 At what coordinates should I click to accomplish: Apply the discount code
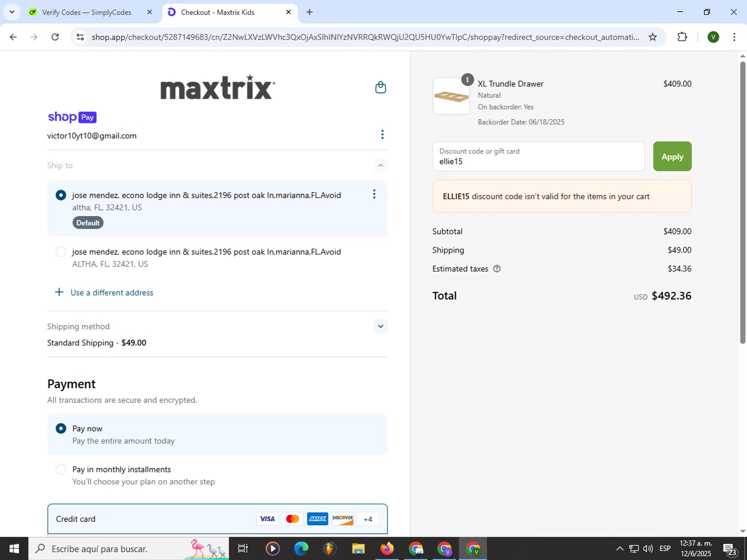(672, 156)
